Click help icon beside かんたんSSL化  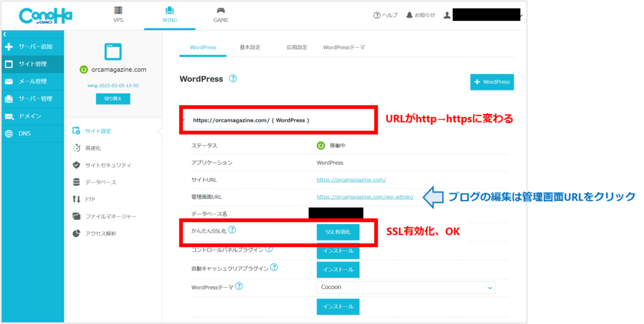(233, 230)
